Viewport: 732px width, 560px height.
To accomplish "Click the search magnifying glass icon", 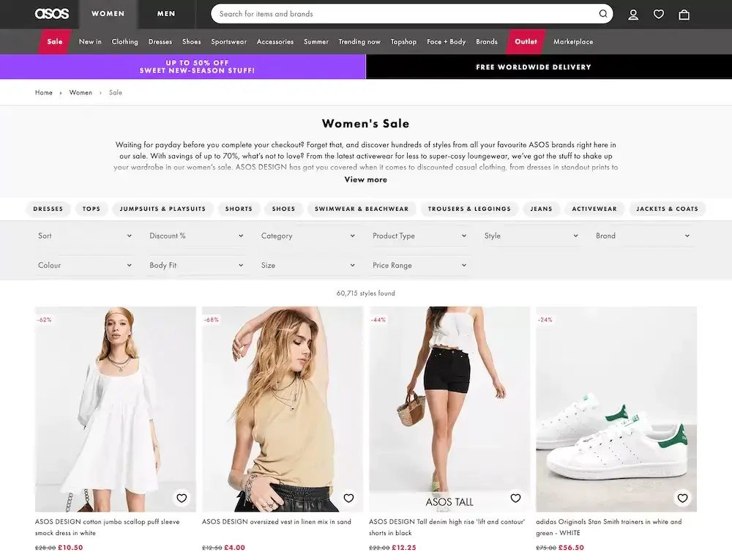I will [603, 13].
